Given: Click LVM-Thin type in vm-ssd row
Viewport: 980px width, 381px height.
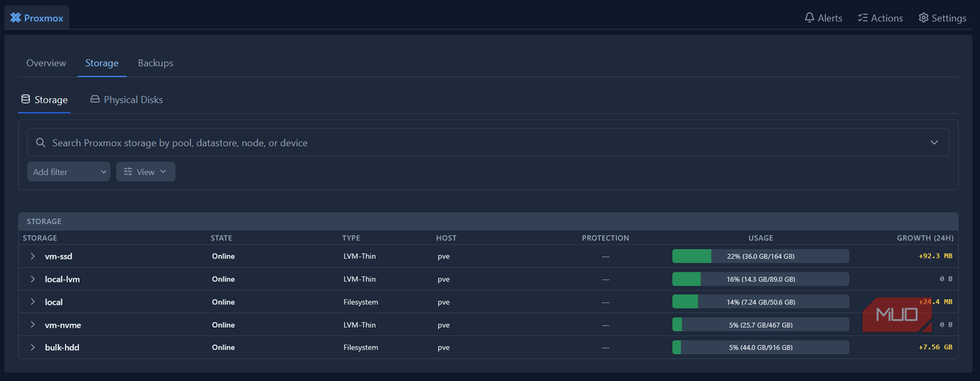Looking at the screenshot, I should coord(359,256).
